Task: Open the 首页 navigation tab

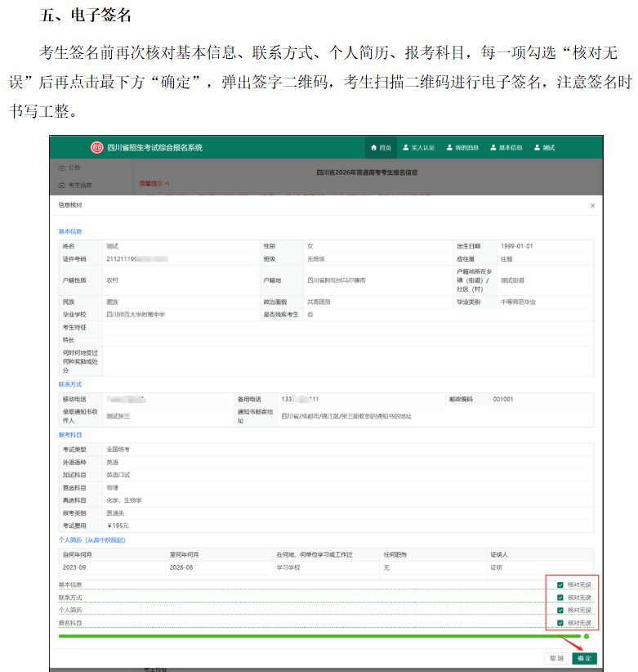Action: click(381, 148)
